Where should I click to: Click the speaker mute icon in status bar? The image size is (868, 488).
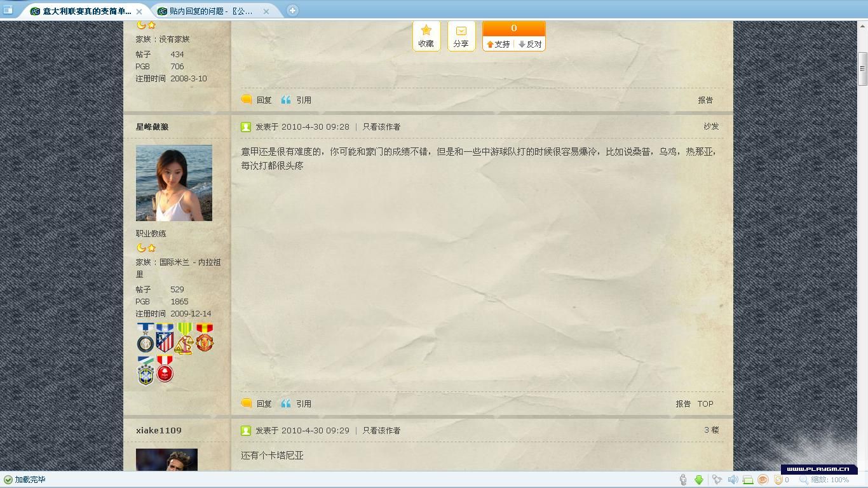tap(733, 480)
